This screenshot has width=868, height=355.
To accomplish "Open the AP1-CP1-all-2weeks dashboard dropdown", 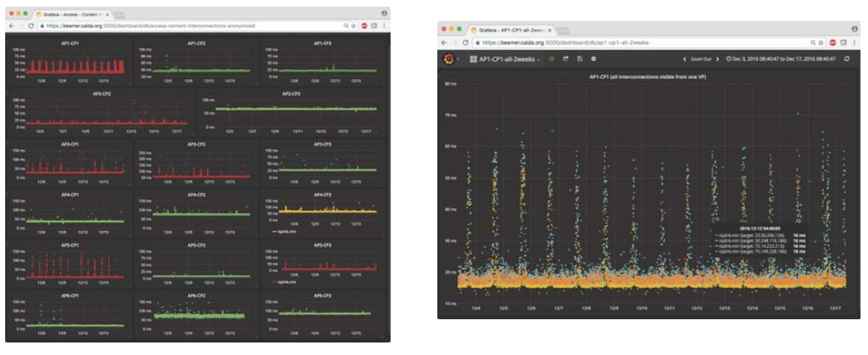I will (x=505, y=59).
